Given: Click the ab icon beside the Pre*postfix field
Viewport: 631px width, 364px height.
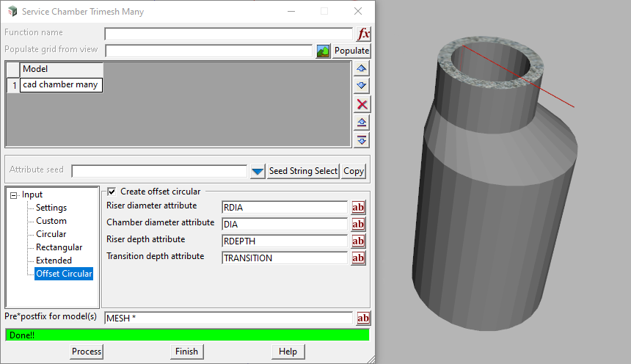Looking at the screenshot, I should tap(363, 318).
